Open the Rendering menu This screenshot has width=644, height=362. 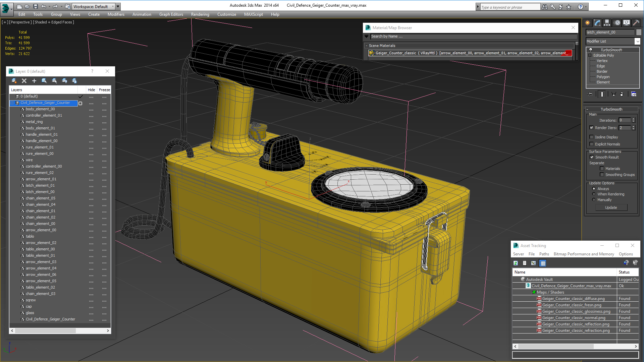pyautogui.click(x=200, y=14)
